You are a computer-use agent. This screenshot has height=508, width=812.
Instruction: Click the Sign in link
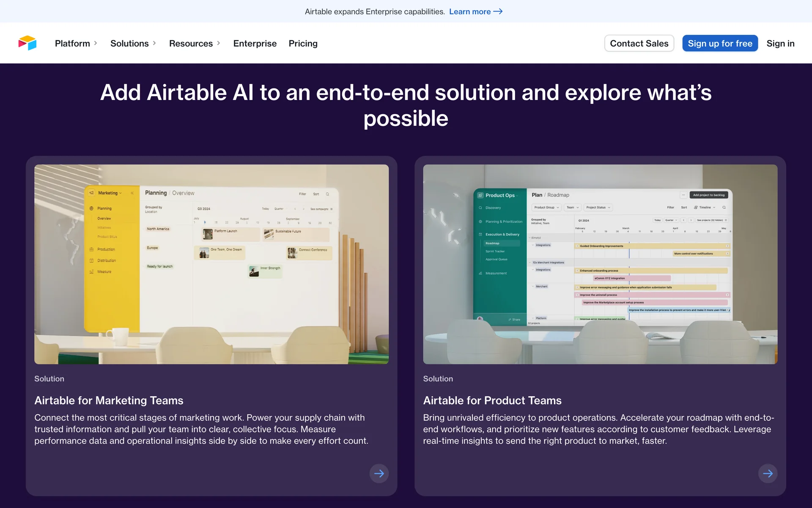tap(780, 43)
